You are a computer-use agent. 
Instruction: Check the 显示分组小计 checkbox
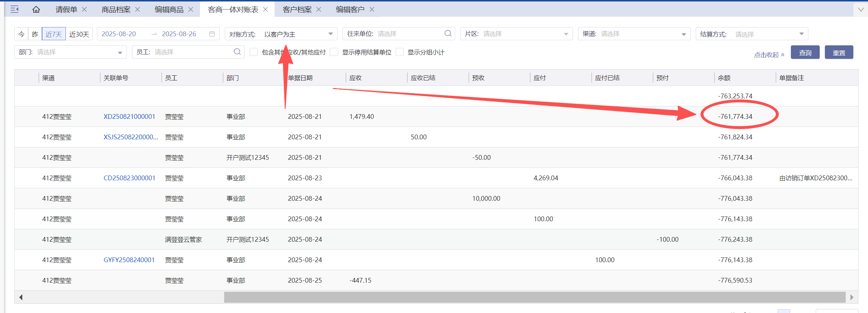(x=400, y=52)
